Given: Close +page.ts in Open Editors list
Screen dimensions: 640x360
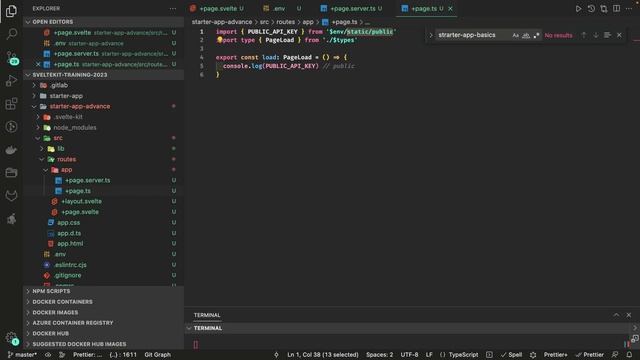Looking at the screenshot, I should [38, 64].
